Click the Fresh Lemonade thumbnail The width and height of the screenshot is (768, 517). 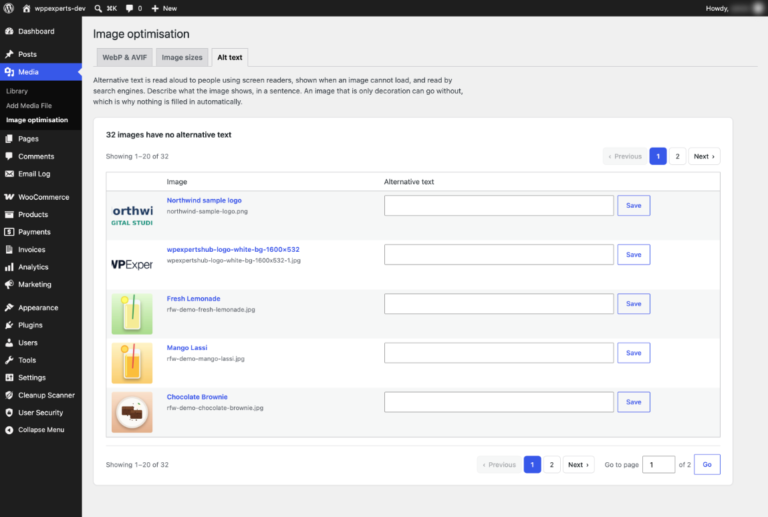[132, 314]
